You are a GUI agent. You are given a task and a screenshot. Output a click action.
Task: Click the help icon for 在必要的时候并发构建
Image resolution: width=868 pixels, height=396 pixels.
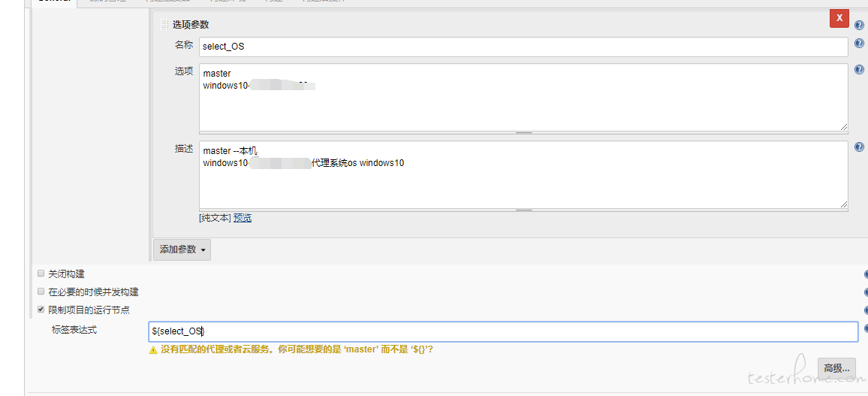pyautogui.click(x=866, y=292)
